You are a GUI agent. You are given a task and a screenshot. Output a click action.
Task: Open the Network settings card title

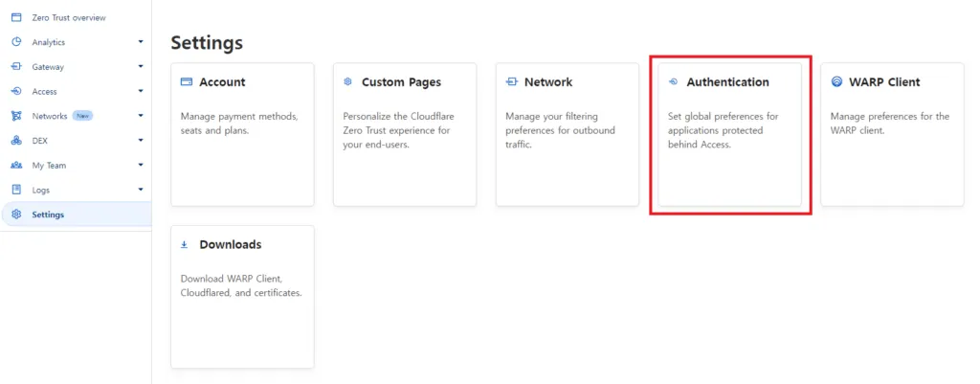(x=548, y=82)
